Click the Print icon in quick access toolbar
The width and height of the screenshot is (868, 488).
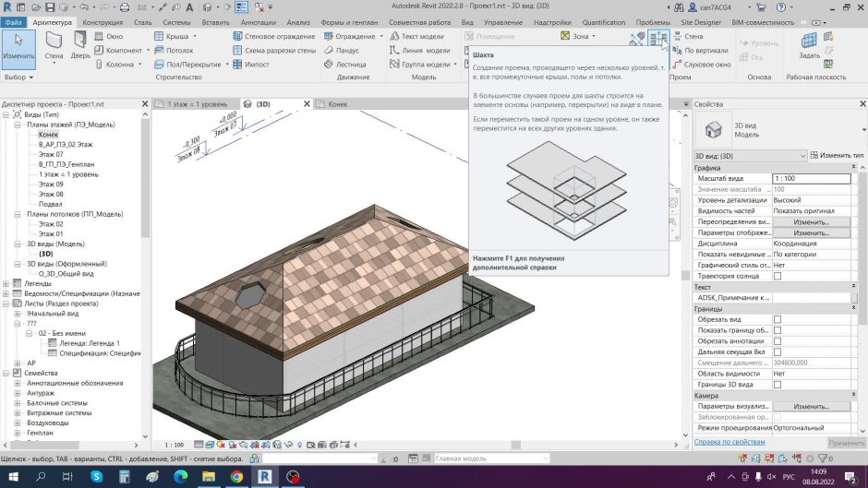[125, 7]
